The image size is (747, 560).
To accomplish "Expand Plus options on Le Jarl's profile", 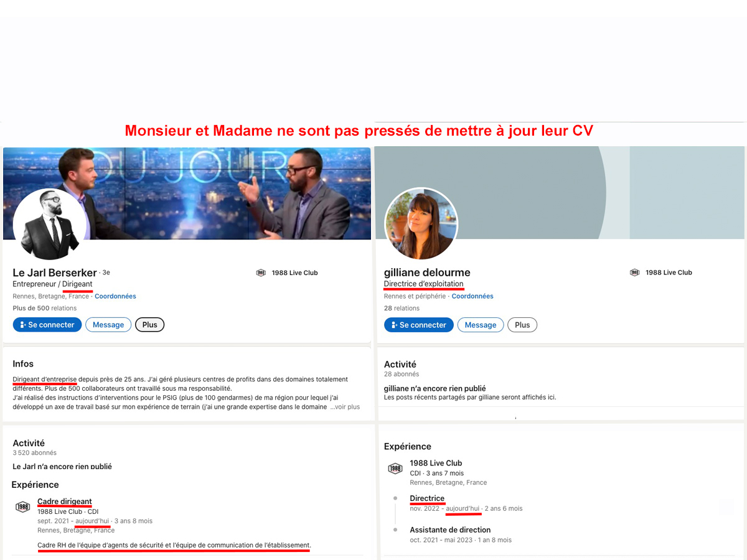I will [150, 325].
